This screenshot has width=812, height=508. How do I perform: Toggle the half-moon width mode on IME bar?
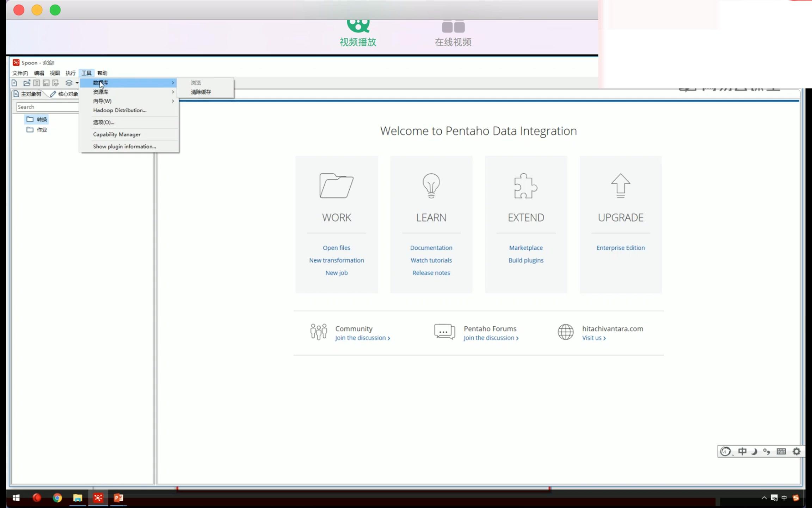coord(754,452)
